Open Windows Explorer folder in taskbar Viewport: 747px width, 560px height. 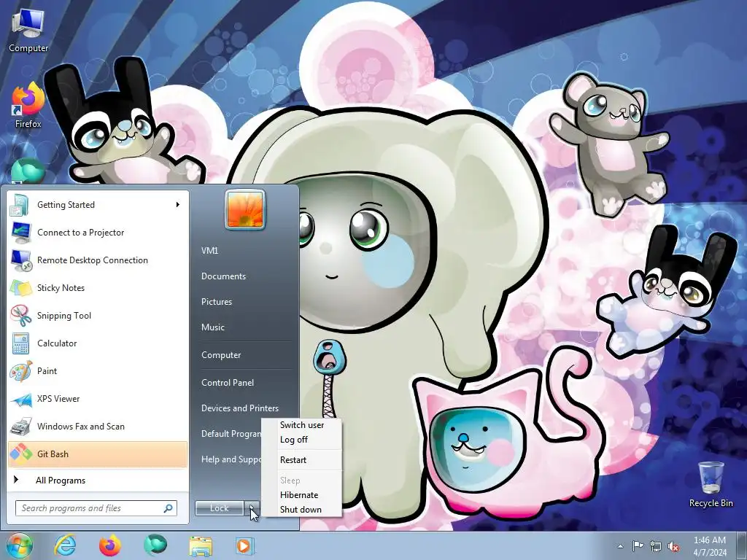click(201, 545)
